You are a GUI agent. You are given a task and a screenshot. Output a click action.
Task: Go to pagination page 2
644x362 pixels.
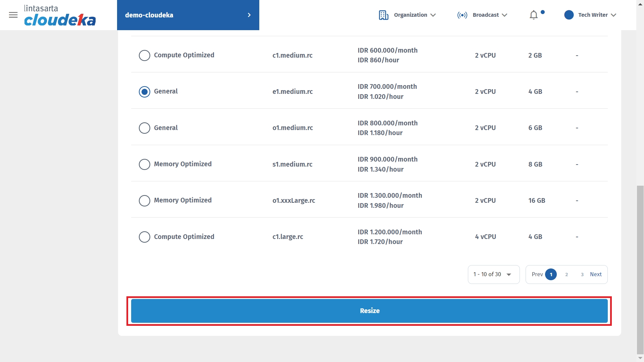tap(567, 275)
